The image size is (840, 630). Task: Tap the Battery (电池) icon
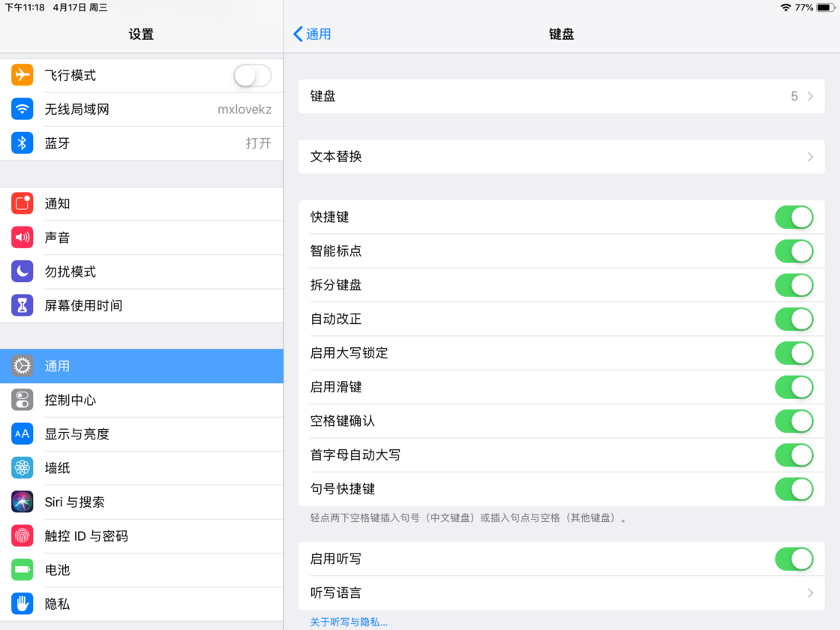click(x=22, y=569)
